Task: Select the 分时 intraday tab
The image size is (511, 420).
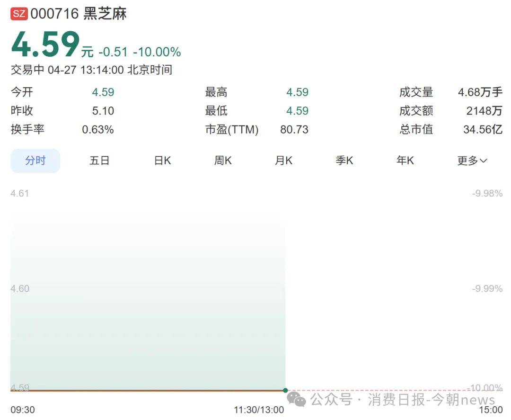Action: click(35, 161)
